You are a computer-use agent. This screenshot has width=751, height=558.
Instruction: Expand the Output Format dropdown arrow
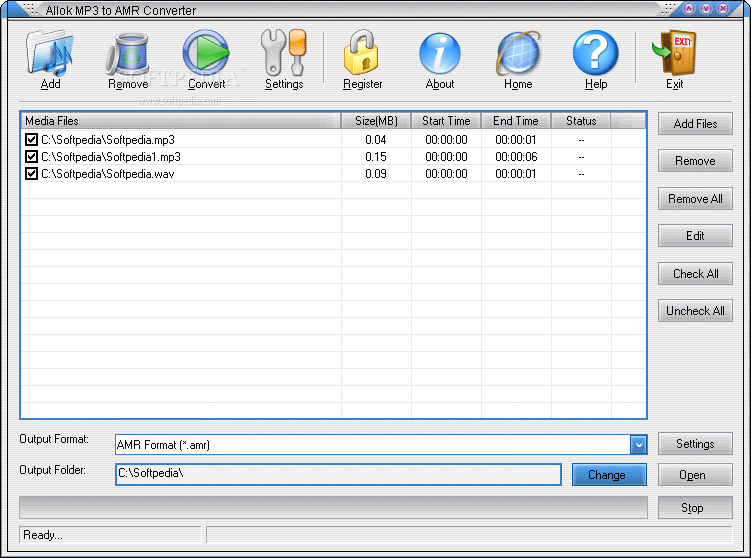tap(638, 445)
